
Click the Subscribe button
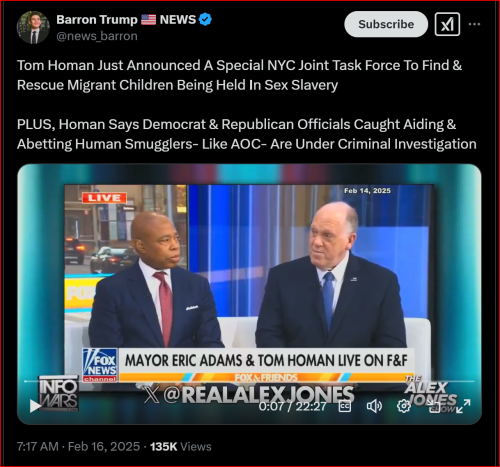[x=386, y=24]
